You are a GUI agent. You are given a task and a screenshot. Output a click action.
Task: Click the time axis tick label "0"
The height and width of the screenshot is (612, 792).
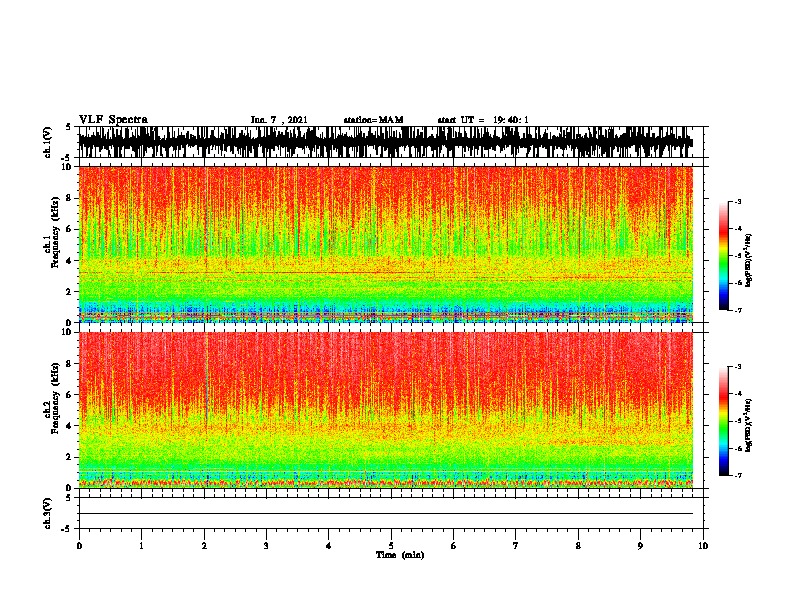[x=79, y=546]
